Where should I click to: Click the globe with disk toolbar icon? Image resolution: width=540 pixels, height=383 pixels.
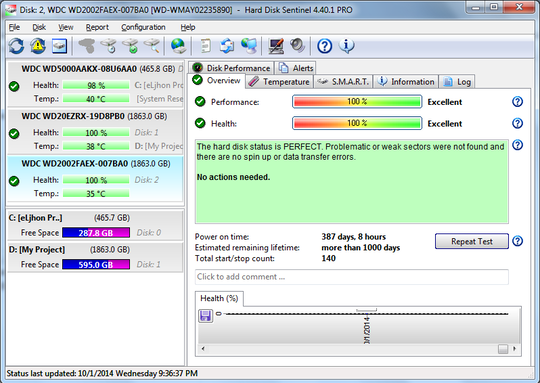click(x=178, y=46)
